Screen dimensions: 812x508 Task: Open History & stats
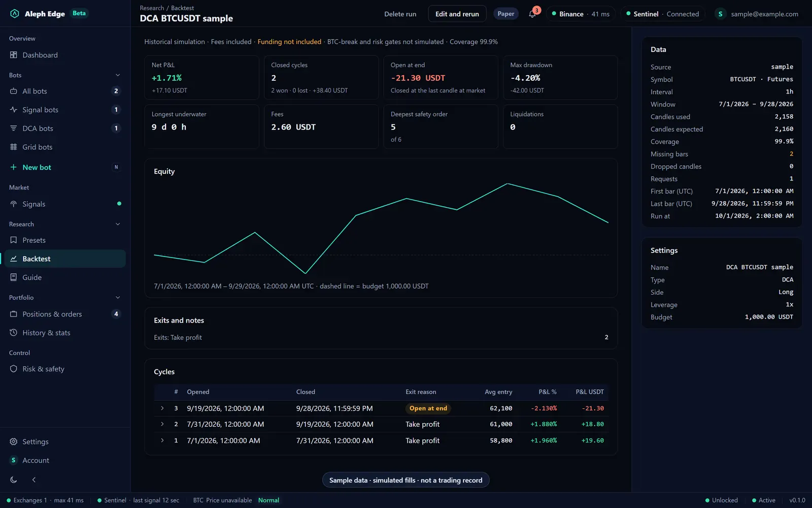[65, 333]
